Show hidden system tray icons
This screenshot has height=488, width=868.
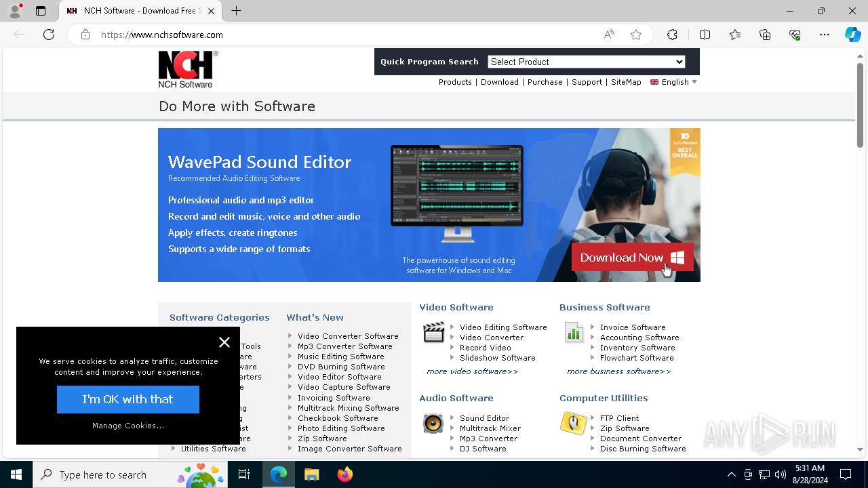[731, 474]
